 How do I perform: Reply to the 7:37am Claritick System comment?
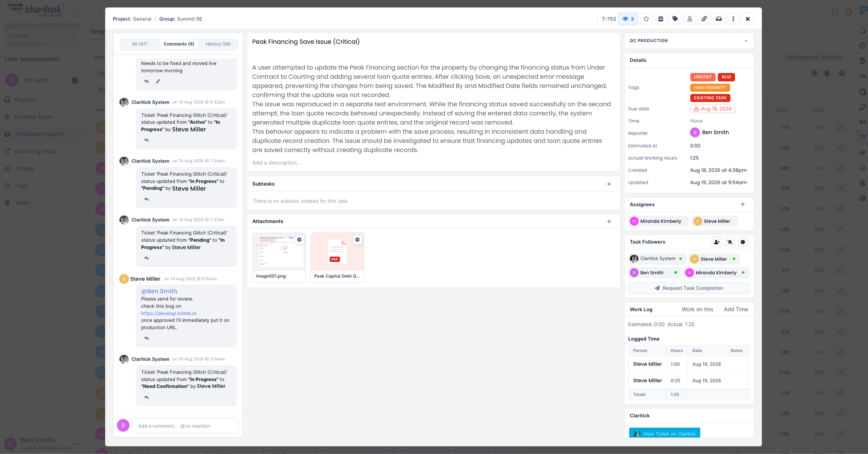point(146,258)
